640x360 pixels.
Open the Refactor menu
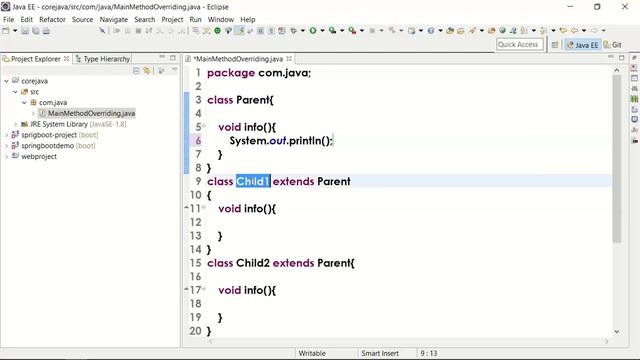point(52,19)
